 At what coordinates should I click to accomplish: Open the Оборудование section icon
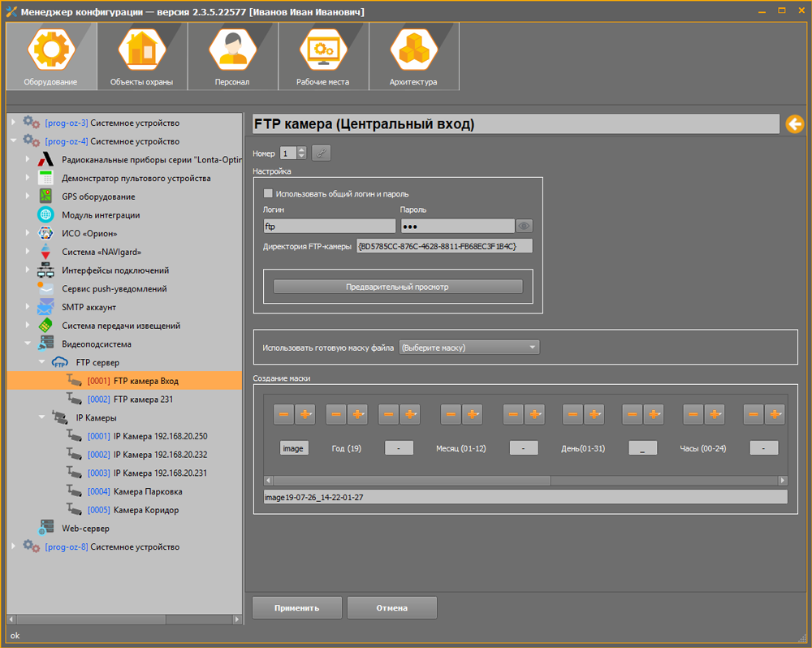(50, 50)
